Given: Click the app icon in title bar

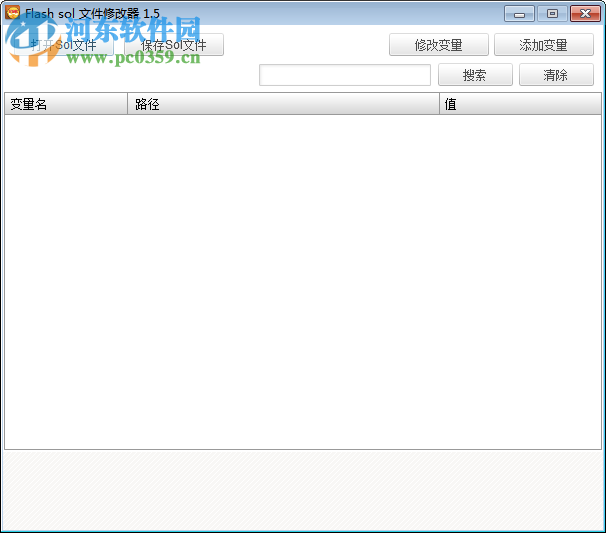Looking at the screenshot, I should (x=12, y=13).
